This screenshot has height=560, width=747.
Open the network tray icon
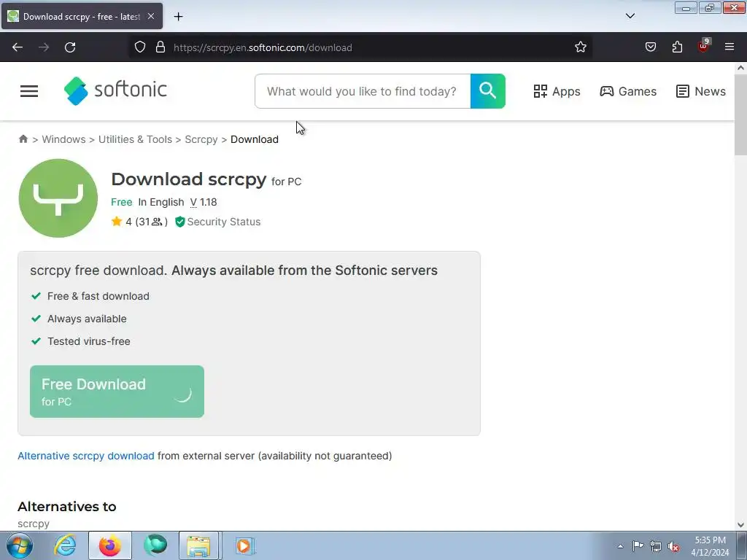(656, 546)
